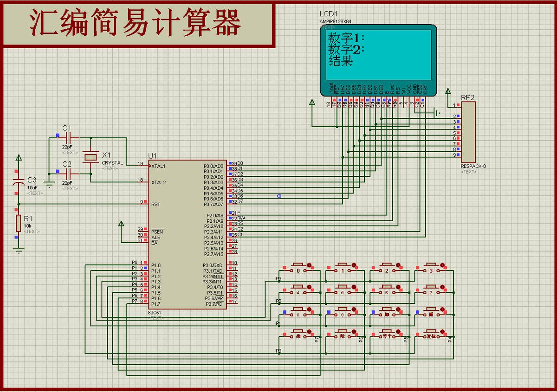Screen dimensions: 557x392
Task: Select power terminal above capacitor C3
Action: [x=18, y=158]
